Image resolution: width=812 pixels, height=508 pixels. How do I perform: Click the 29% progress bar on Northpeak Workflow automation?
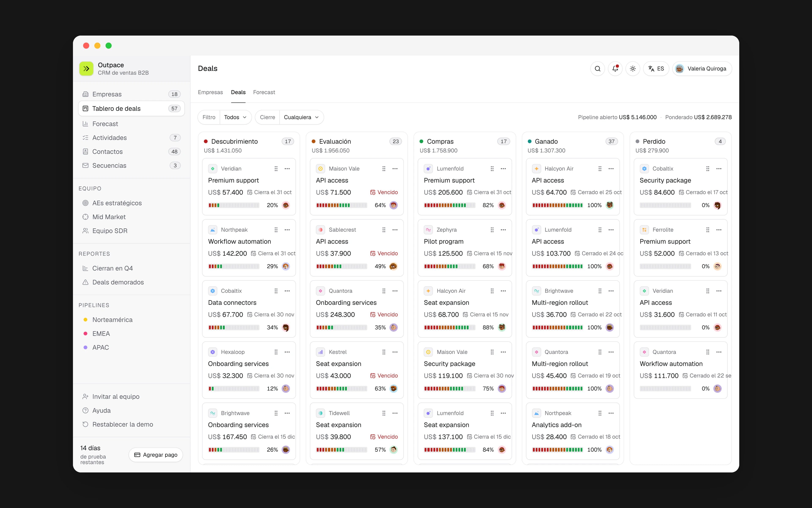(x=234, y=266)
